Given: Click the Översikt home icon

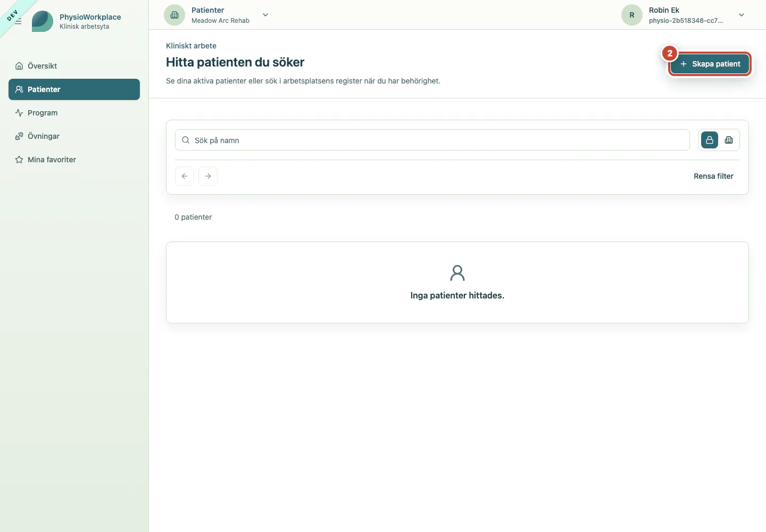Looking at the screenshot, I should point(19,66).
